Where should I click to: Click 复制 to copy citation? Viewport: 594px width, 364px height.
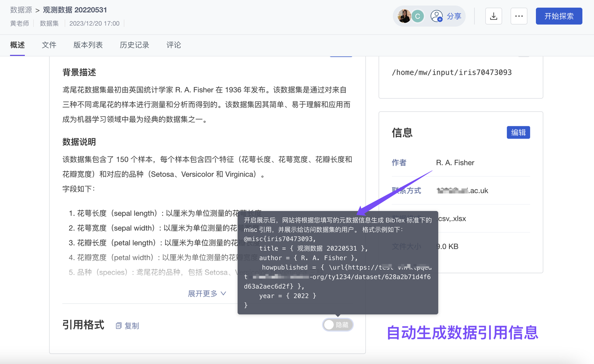[132, 326]
